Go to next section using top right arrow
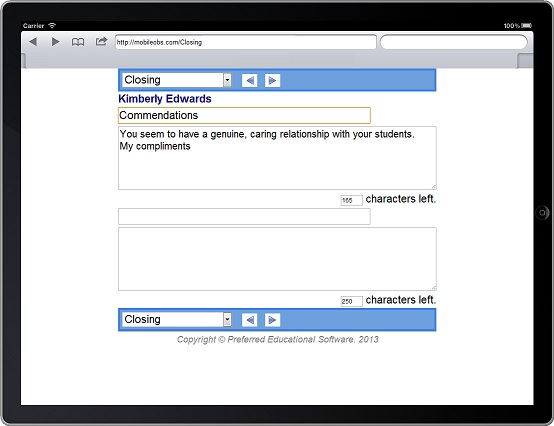The image size is (554, 426). tap(272, 81)
